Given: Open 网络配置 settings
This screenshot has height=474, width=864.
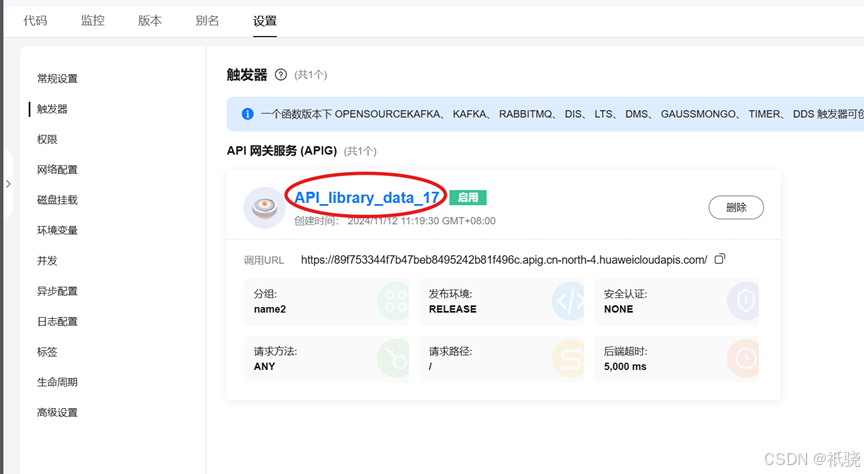Looking at the screenshot, I should pyautogui.click(x=57, y=170).
